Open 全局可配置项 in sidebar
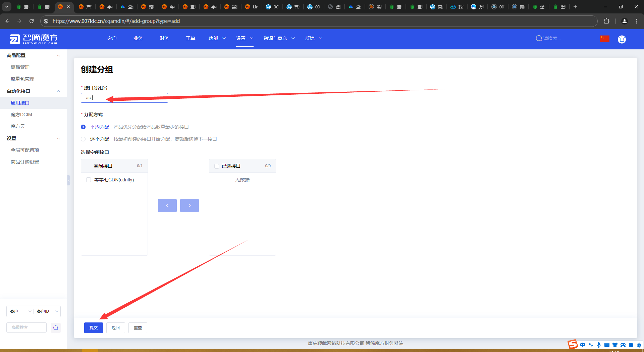Screen dimensions: 644x352 pos(25,150)
